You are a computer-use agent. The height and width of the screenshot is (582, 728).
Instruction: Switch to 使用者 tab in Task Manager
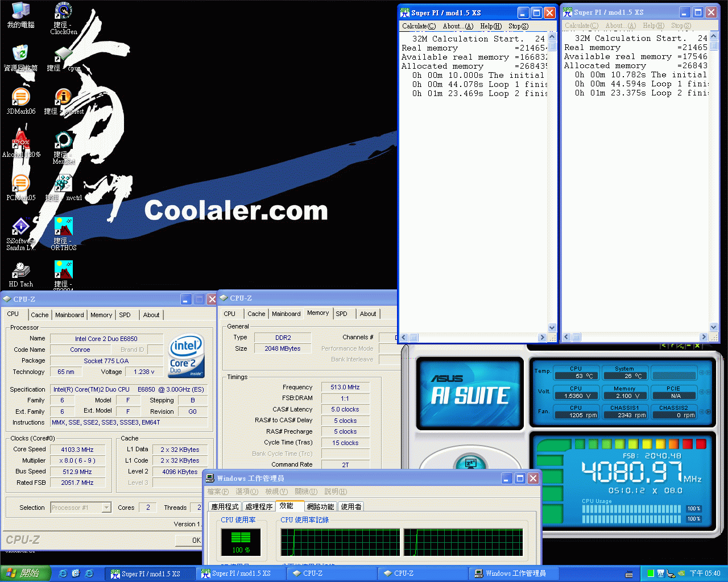(x=351, y=506)
